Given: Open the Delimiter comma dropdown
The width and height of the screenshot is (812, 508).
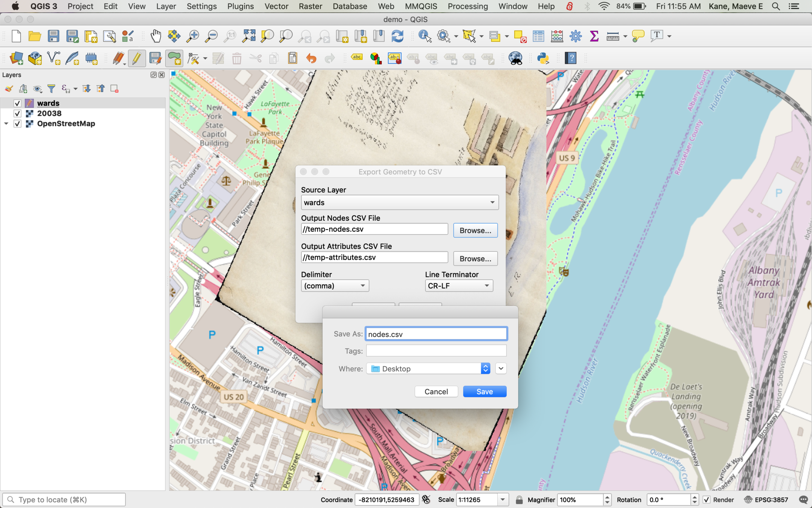Looking at the screenshot, I should click(x=335, y=286).
